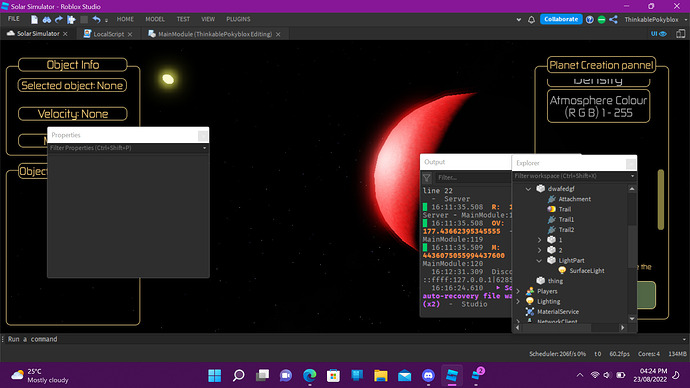The width and height of the screenshot is (690, 388).
Task: Open the help question mark icon
Action: pos(590,19)
